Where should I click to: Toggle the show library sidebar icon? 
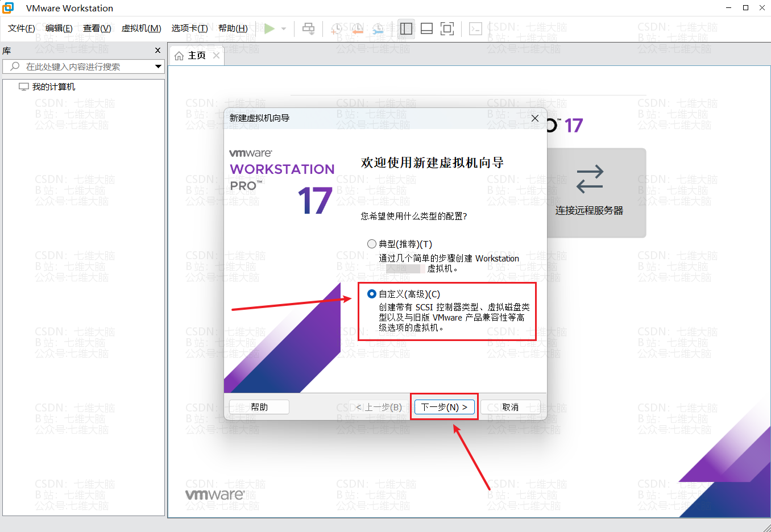coord(406,28)
